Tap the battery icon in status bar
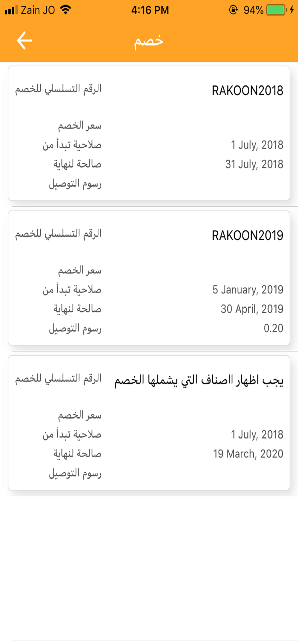Image resolution: width=298 pixels, height=644 pixels. 276,10
